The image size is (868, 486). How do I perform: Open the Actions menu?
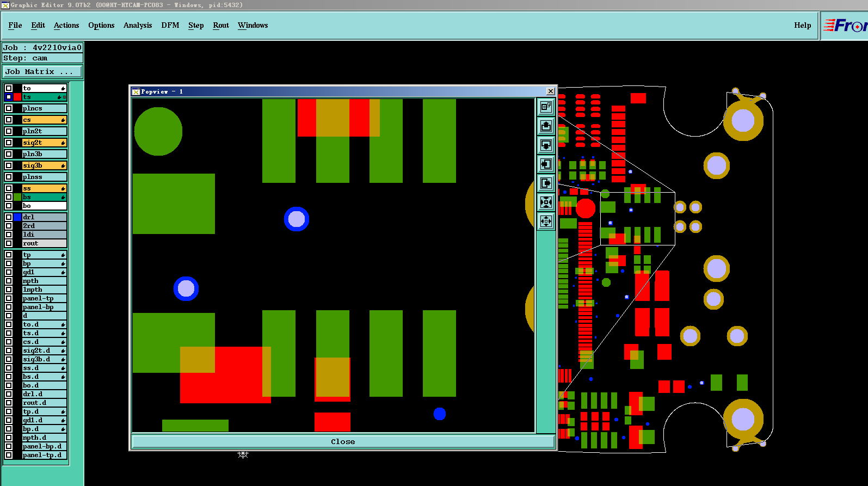(66, 26)
